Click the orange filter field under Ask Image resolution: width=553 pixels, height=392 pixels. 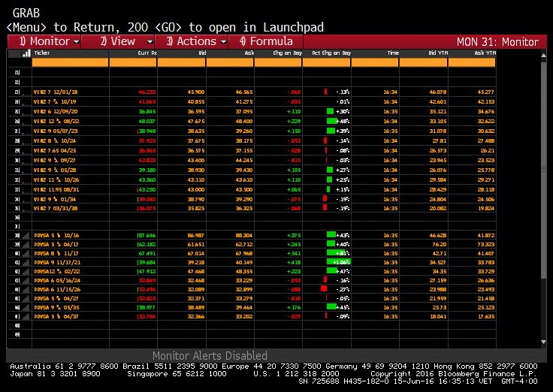point(230,63)
